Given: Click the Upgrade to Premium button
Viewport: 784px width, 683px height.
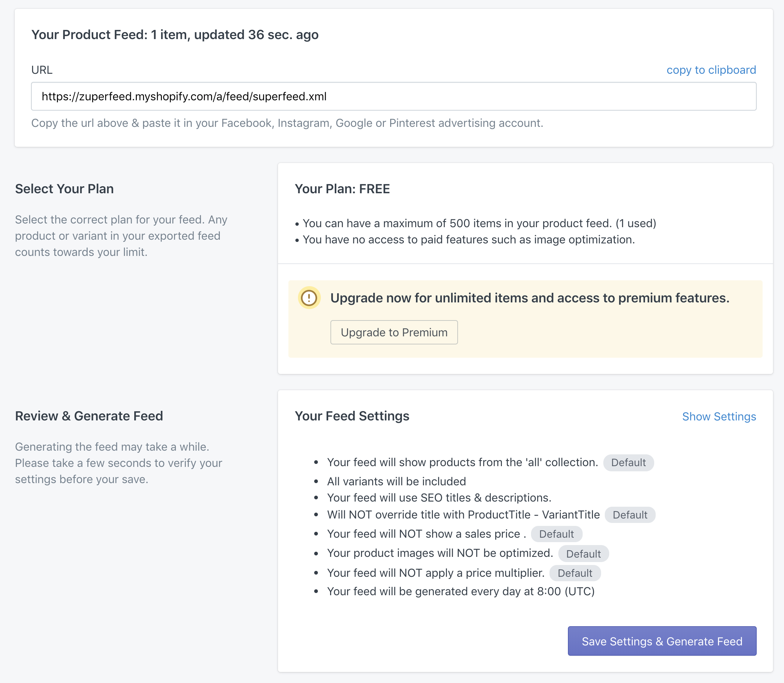Looking at the screenshot, I should coord(394,332).
